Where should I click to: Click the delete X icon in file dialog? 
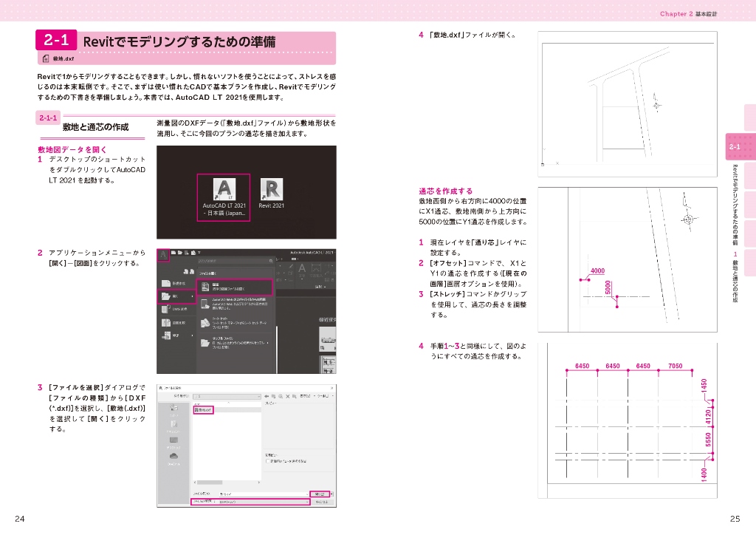point(288,396)
